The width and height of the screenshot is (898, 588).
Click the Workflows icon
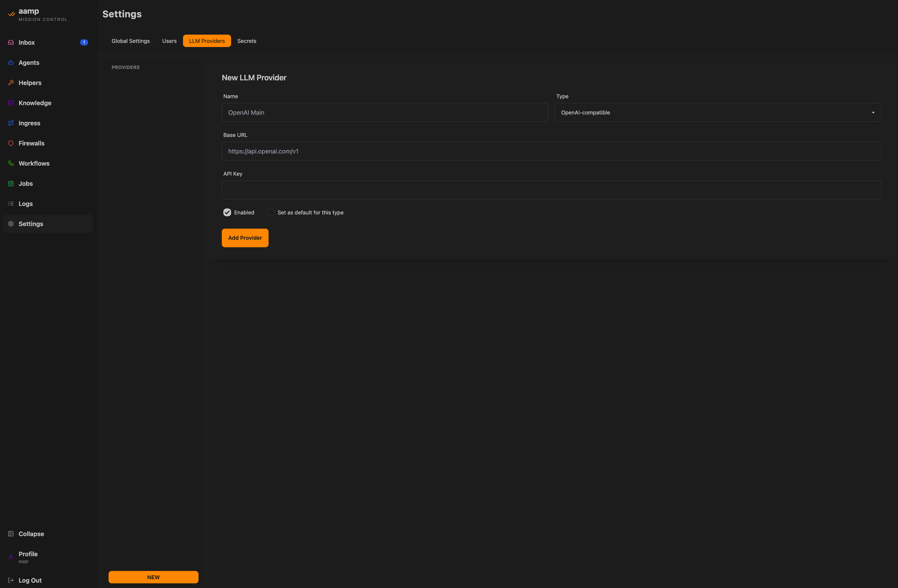pos(11,163)
